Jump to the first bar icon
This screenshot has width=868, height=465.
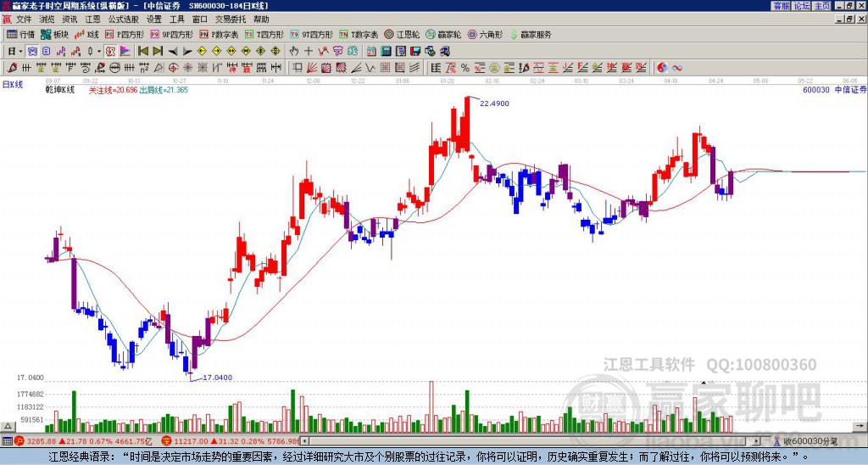point(143,52)
